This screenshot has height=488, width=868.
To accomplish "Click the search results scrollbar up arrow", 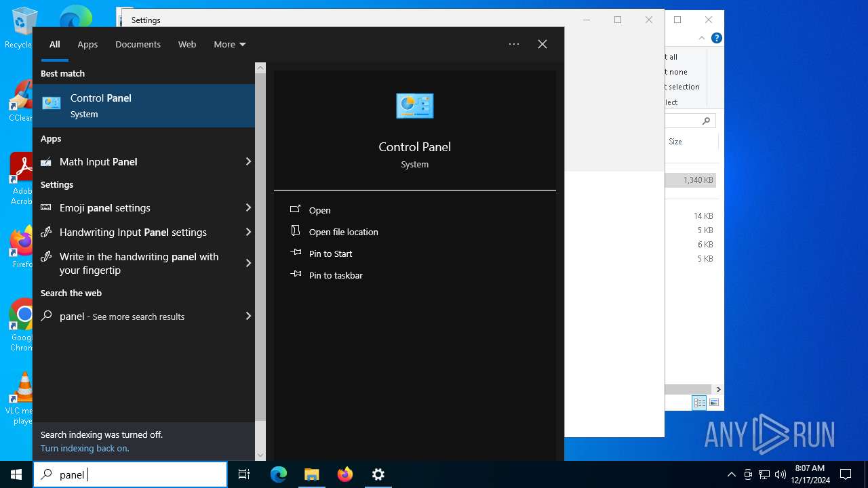I will [x=260, y=68].
